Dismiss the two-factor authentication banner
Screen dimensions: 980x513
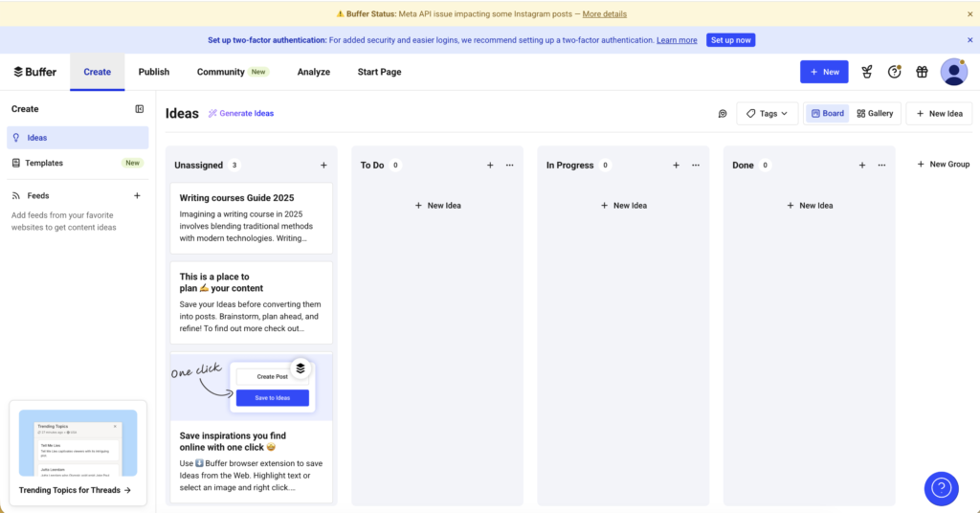[969, 40]
